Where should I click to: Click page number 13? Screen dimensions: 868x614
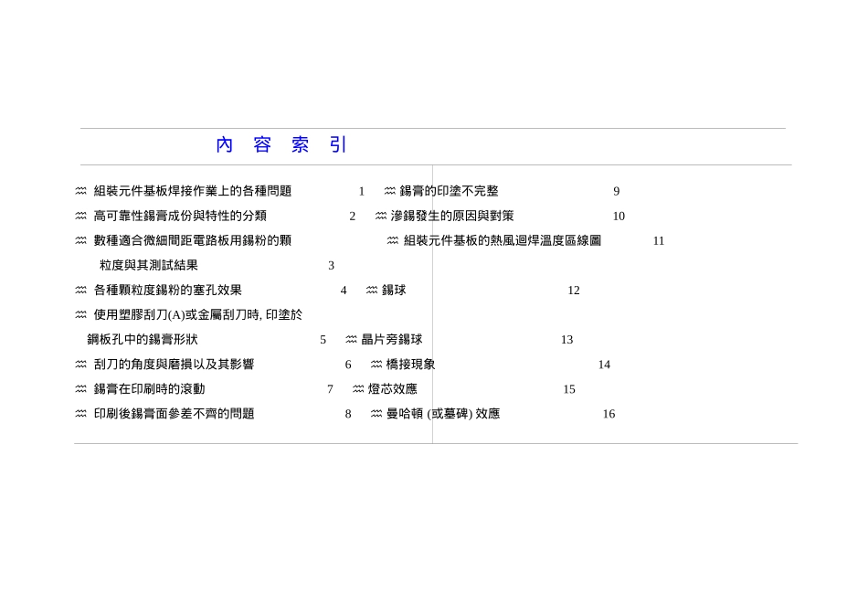pyautogui.click(x=566, y=340)
